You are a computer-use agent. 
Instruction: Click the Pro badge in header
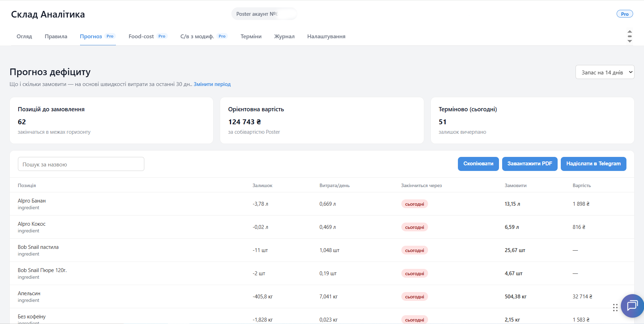[625, 14]
